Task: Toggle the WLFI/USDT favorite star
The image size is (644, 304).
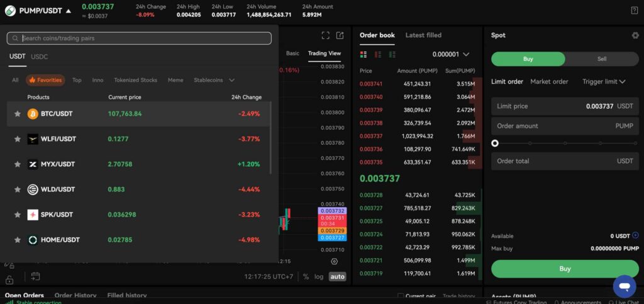Action: (17, 139)
